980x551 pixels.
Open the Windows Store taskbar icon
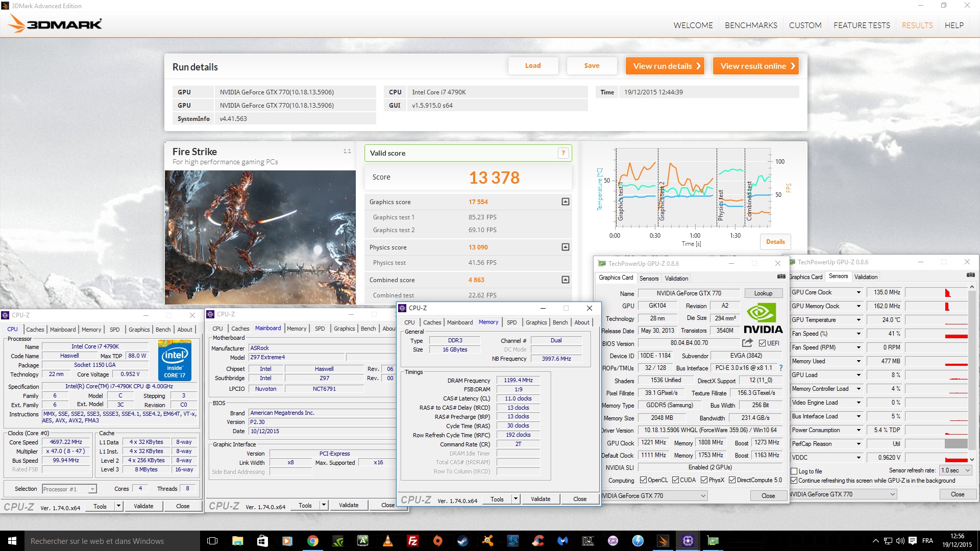pos(262,541)
